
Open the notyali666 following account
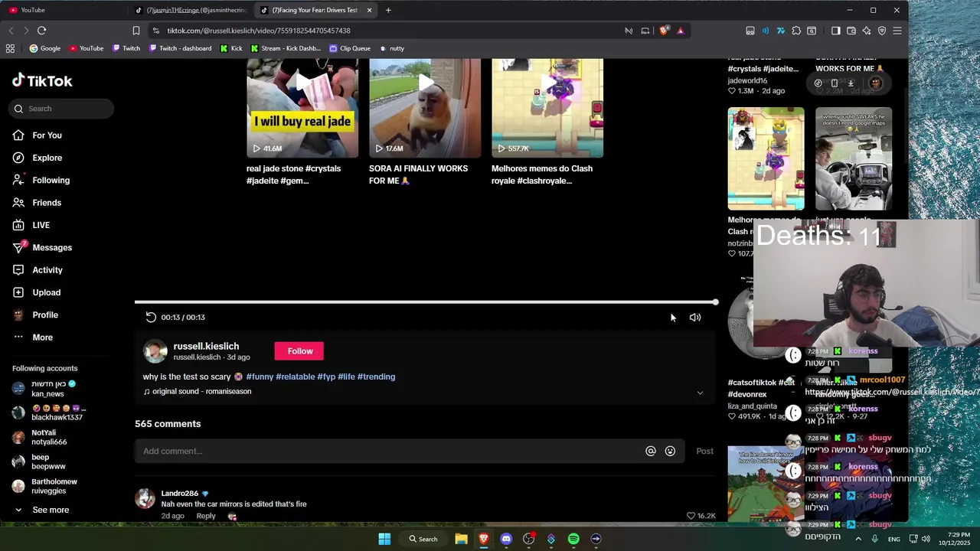40,438
